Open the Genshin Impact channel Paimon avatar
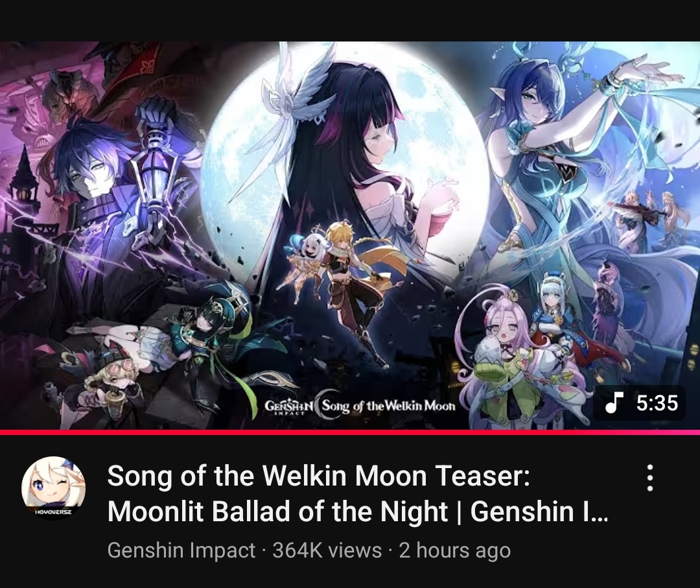This screenshot has width=700, height=588. (54, 488)
